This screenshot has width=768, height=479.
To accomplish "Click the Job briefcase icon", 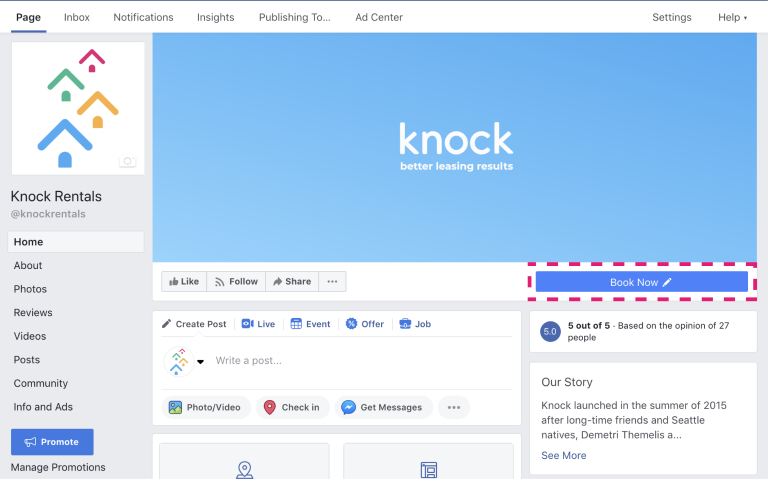I will point(405,324).
